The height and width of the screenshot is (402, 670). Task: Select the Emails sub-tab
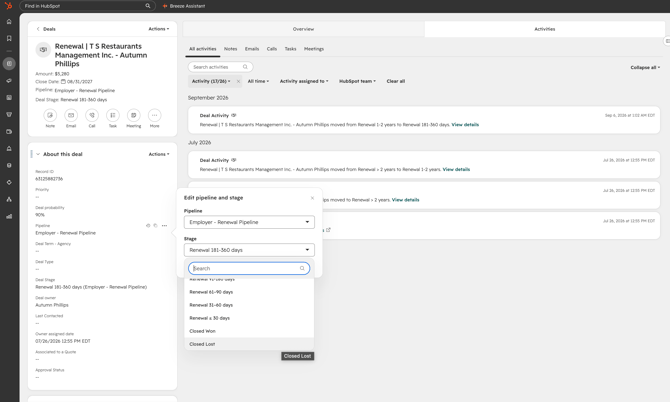[252, 49]
